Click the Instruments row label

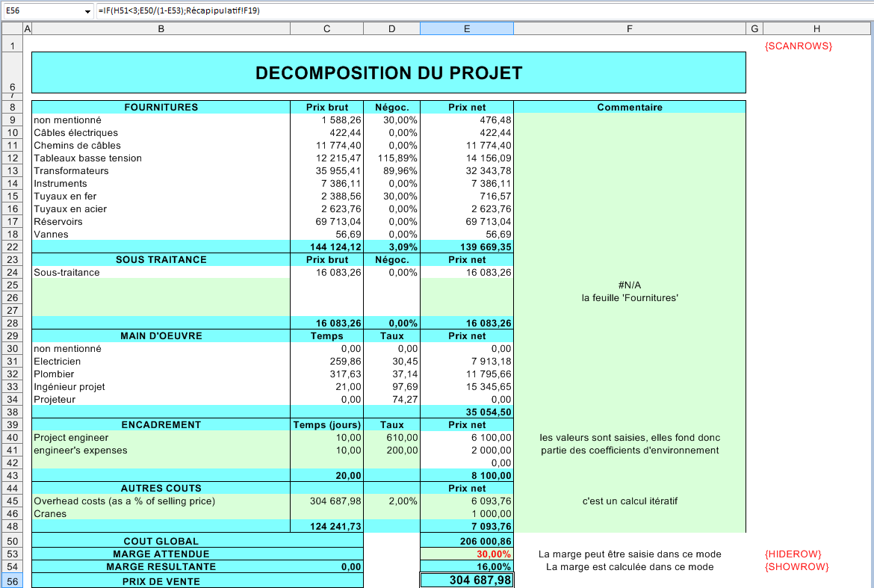click(x=61, y=183)
